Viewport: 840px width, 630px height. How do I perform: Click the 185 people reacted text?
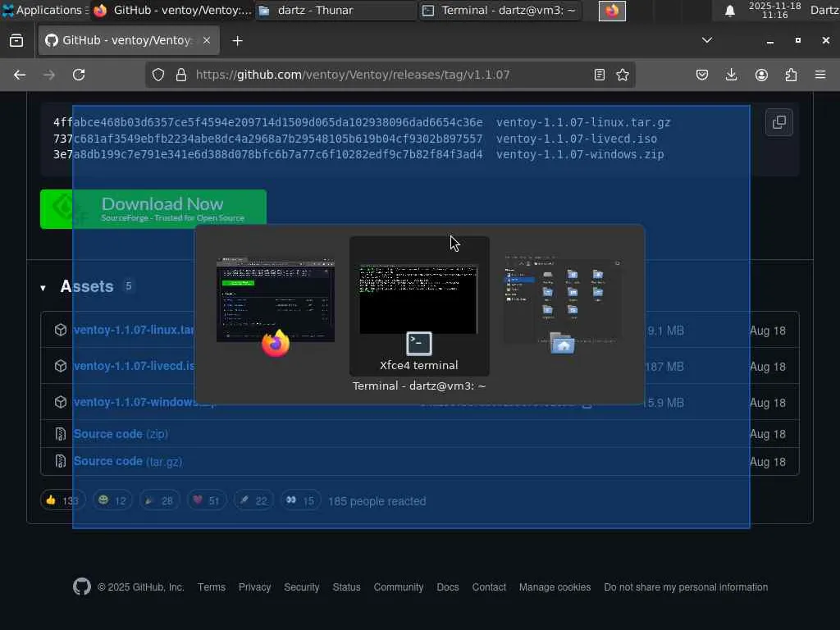coord(377,501)
